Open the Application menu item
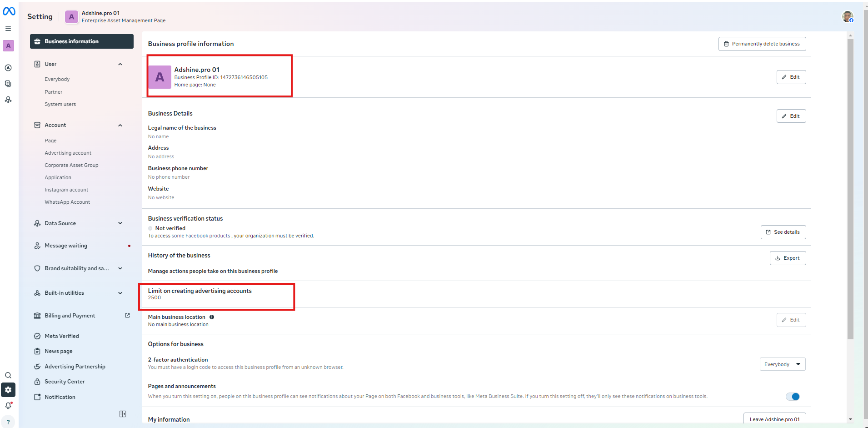Viewport: 868px width, 428px height. [58, 177]
